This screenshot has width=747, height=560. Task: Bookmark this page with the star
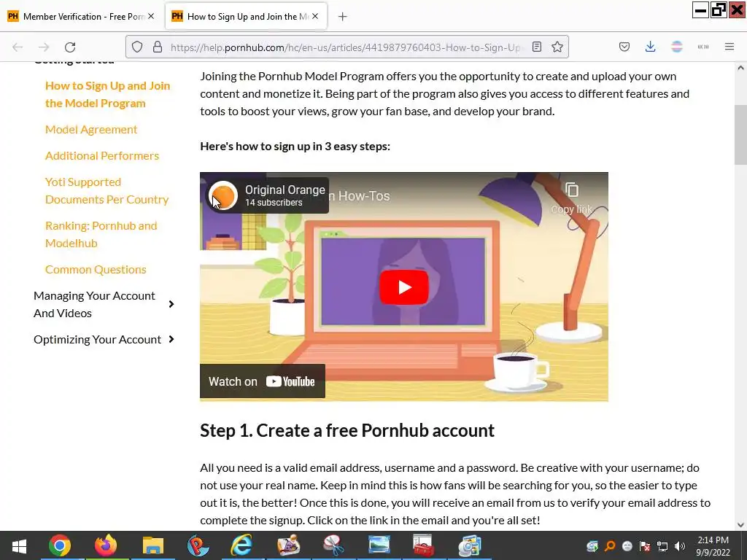pyautogui.click(x=557, y=47)
